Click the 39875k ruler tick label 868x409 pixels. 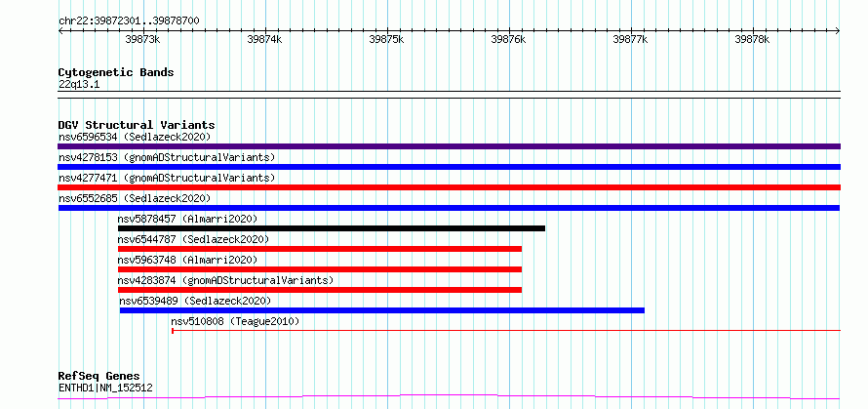386,39
